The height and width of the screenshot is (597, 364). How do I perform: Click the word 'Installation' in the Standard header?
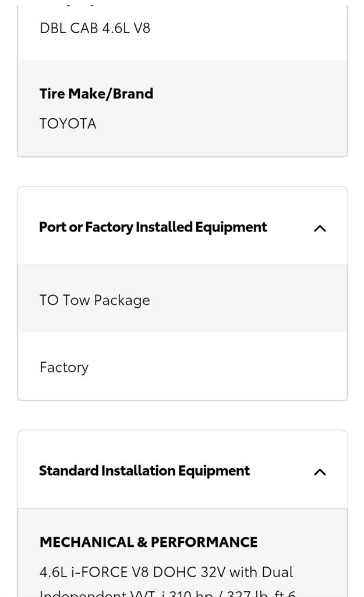pos(138,470)
